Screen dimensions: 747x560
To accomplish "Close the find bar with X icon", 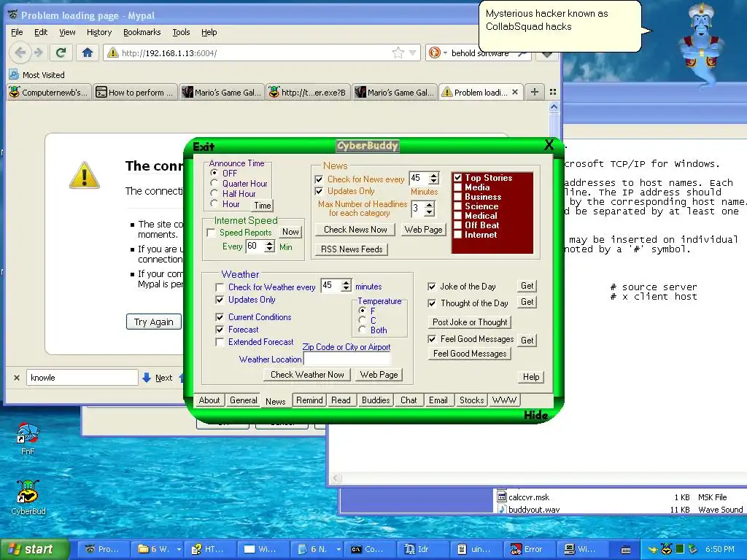I will (17, 378).
